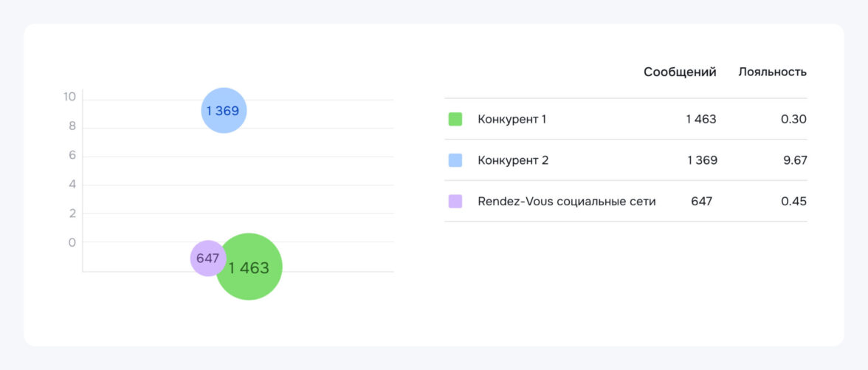
Task: Click the Конкурент 2 row label
Action: 513,160
